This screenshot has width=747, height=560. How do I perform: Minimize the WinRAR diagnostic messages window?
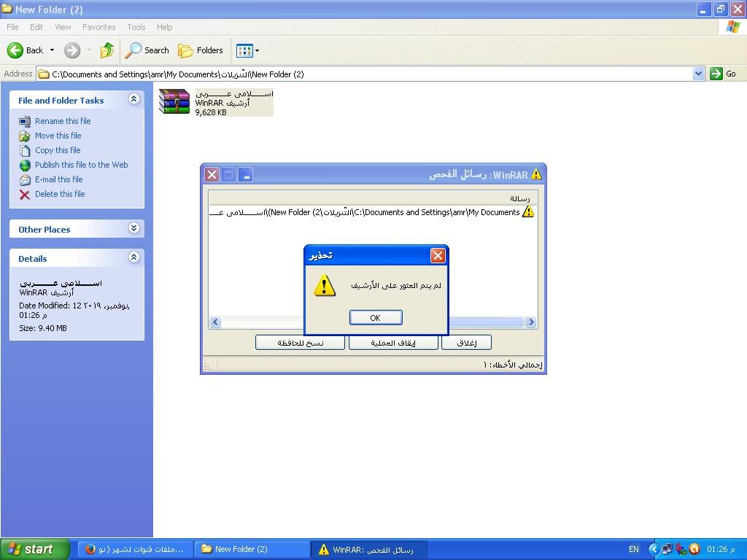(245, 175)
